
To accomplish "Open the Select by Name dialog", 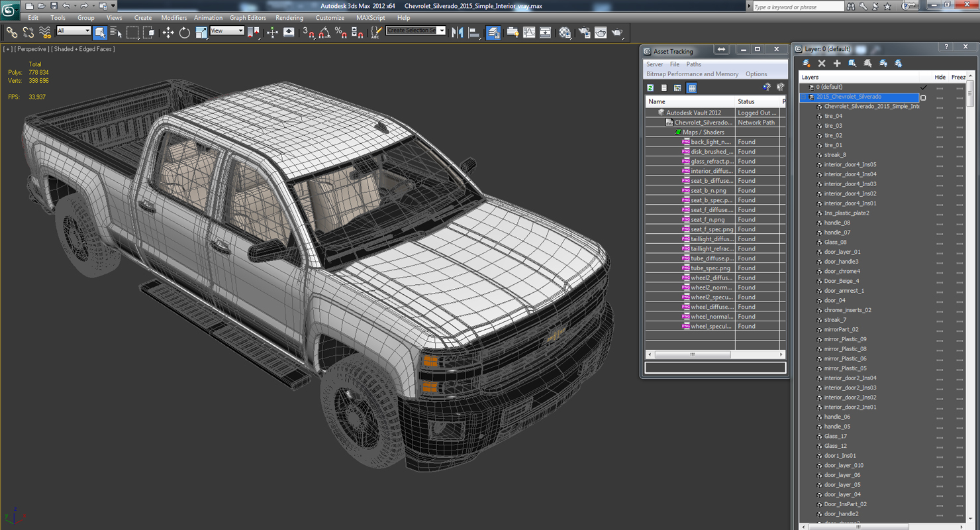I will (x=116, y=32).
